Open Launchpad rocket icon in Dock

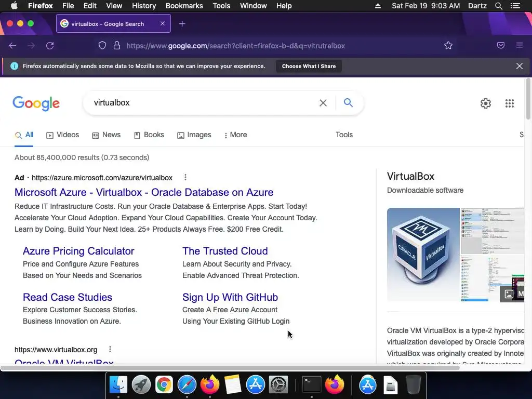(141, 384)
